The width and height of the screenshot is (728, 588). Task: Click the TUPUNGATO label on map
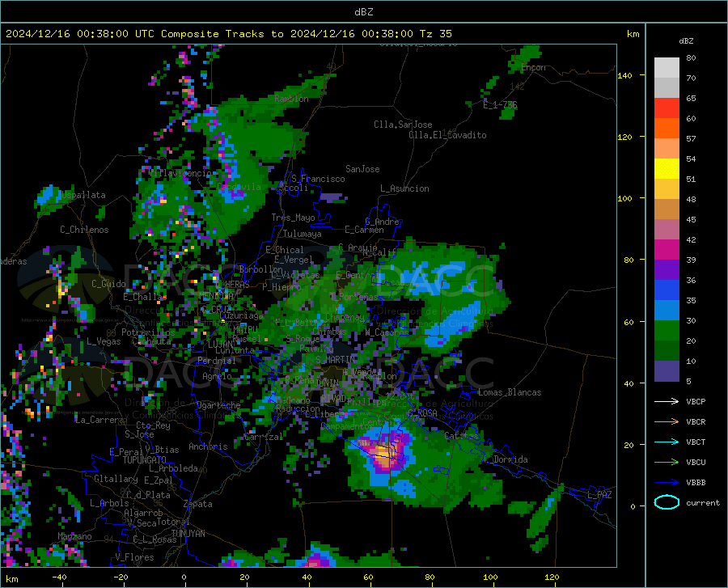point(145,460)
